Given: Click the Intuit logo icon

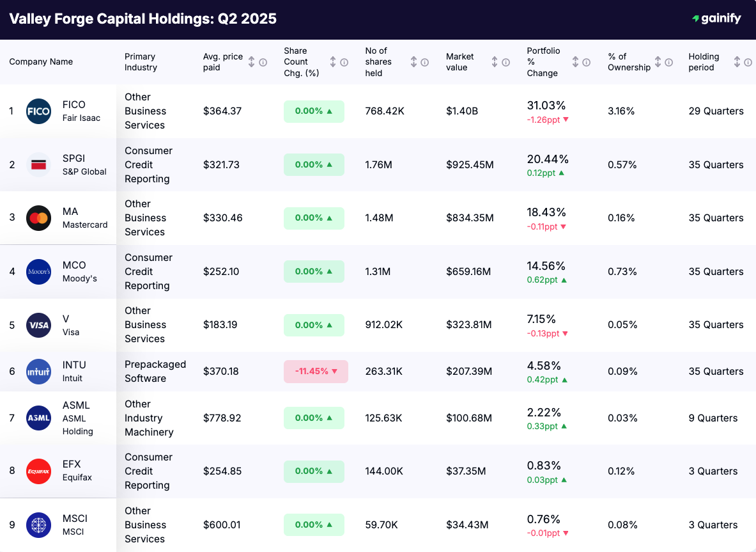Looking at the screenshot, I should click(38, 372).
